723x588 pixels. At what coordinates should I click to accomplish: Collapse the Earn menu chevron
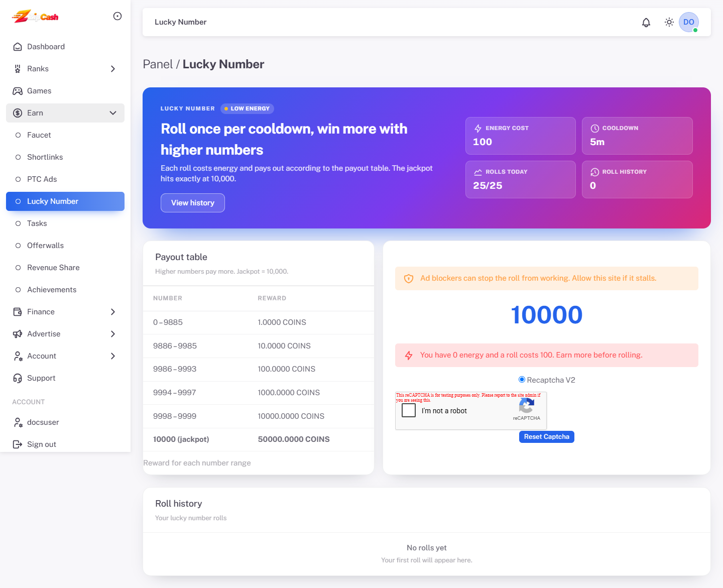coord(113,113)
